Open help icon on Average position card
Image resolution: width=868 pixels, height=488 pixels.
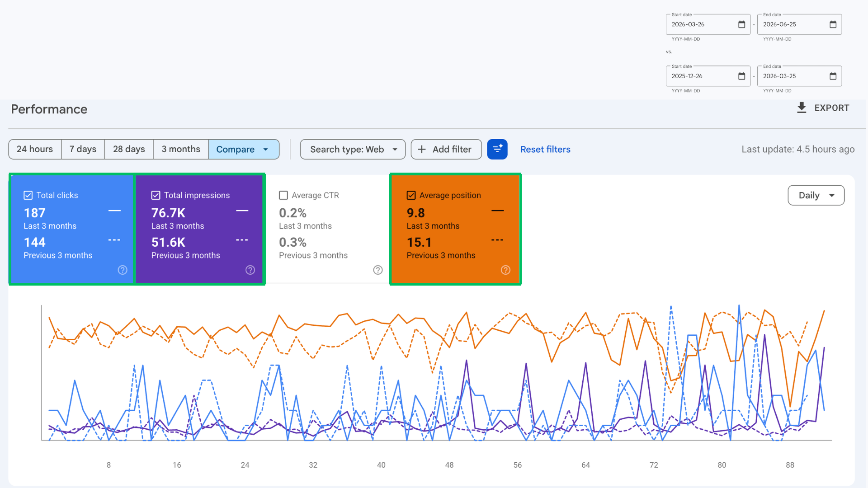point(505,270)
